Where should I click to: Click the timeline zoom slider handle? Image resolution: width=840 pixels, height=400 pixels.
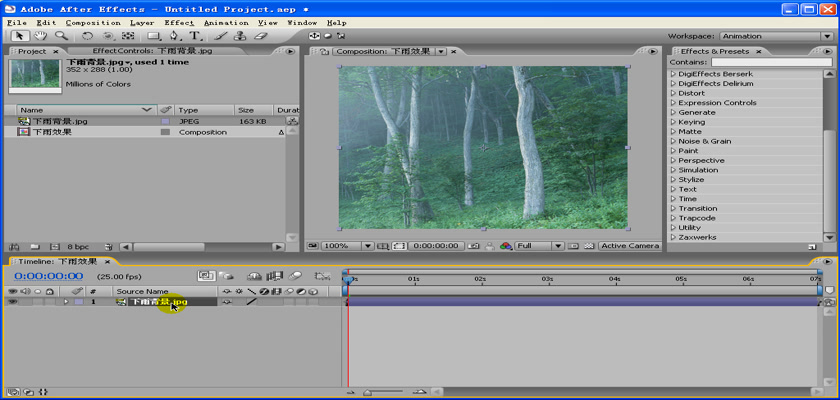click(368, 393)
